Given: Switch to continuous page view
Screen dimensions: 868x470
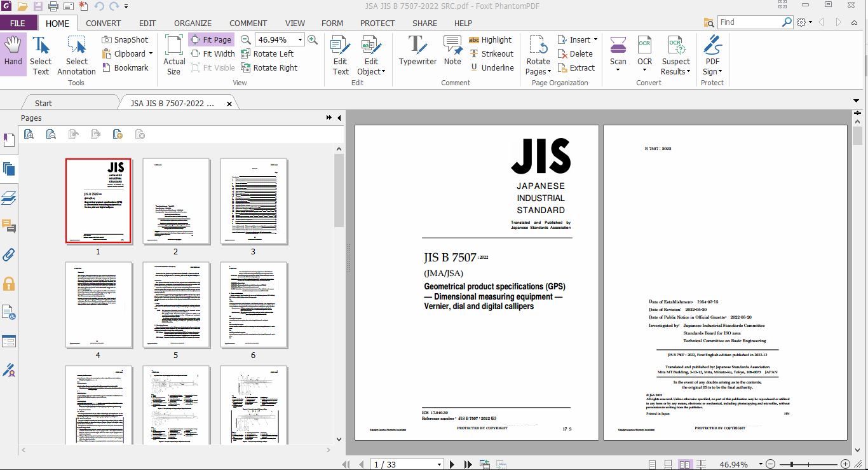Looking at the screenshot, I should 668,464.
